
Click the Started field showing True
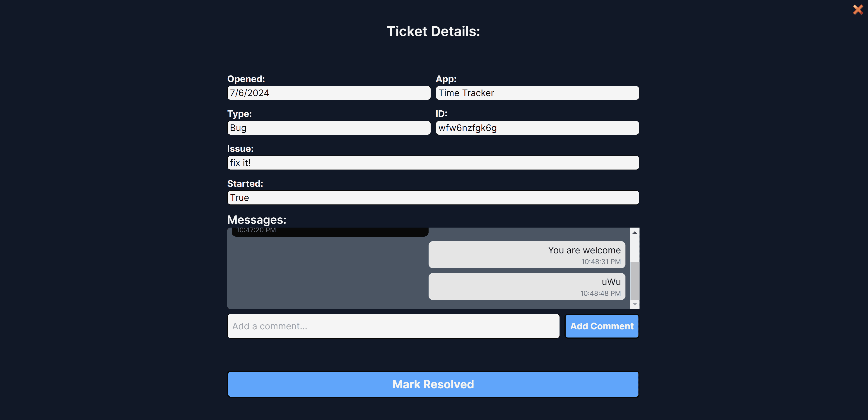pos(434,197)
